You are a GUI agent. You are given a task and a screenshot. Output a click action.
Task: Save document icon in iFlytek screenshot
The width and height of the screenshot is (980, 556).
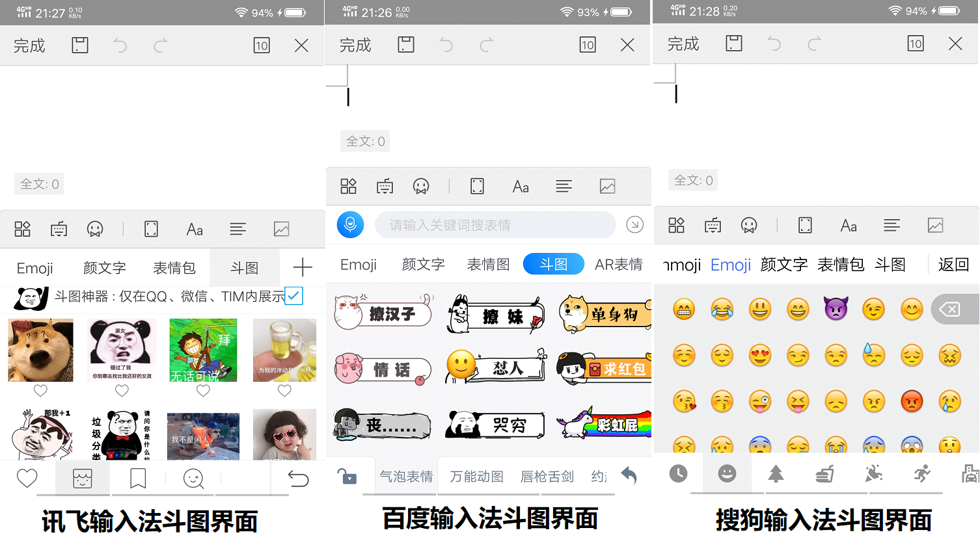(80, 45)
